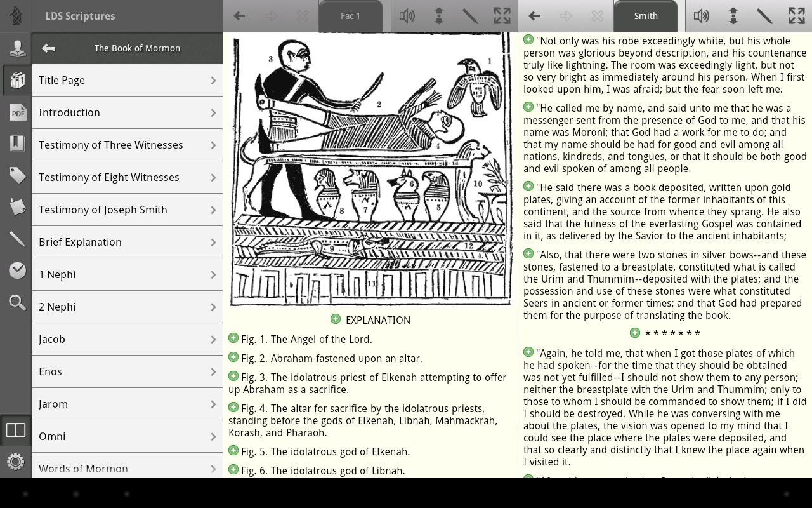Expand 2 Nephi using its chevron arrow
Image resolution: width=812 pixels, height=508 pixels.
pyautogui.click(x=213, y=307)
